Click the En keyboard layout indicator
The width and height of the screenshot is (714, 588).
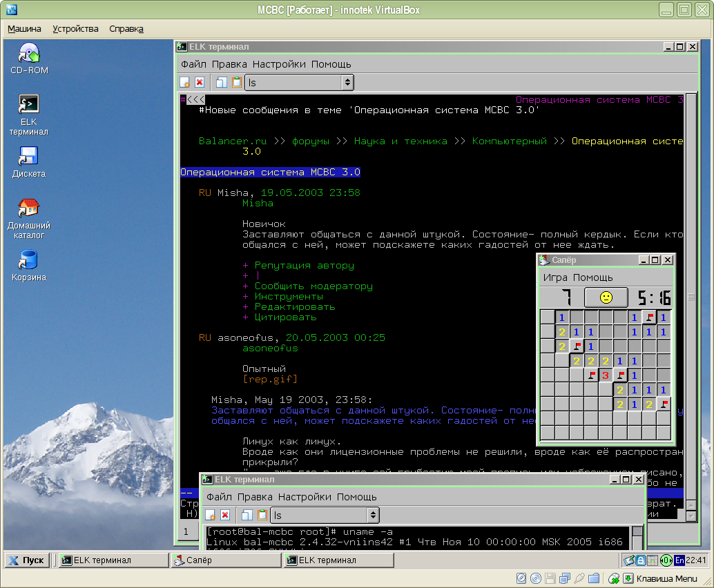pos(679,560)
